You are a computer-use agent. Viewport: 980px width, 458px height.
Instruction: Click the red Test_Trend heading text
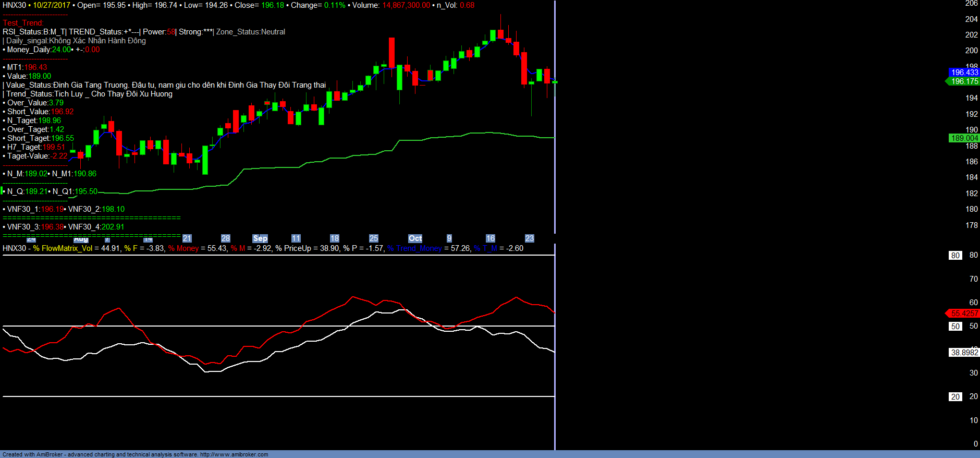click(x=23, y=23)
